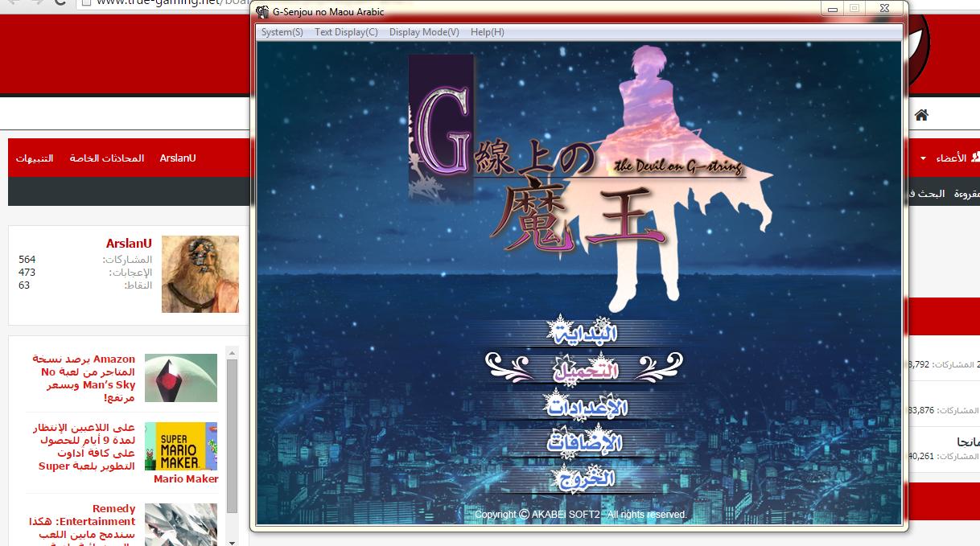
Task: Click the المشاركات value 564
Action: click(27, 259)
